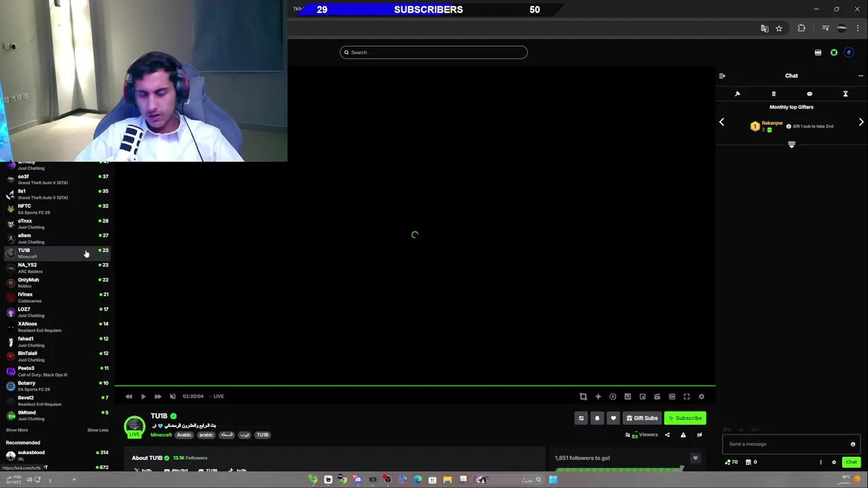
Task: Open sukasblood recommended channel
Action: click(x=56, y=455)
